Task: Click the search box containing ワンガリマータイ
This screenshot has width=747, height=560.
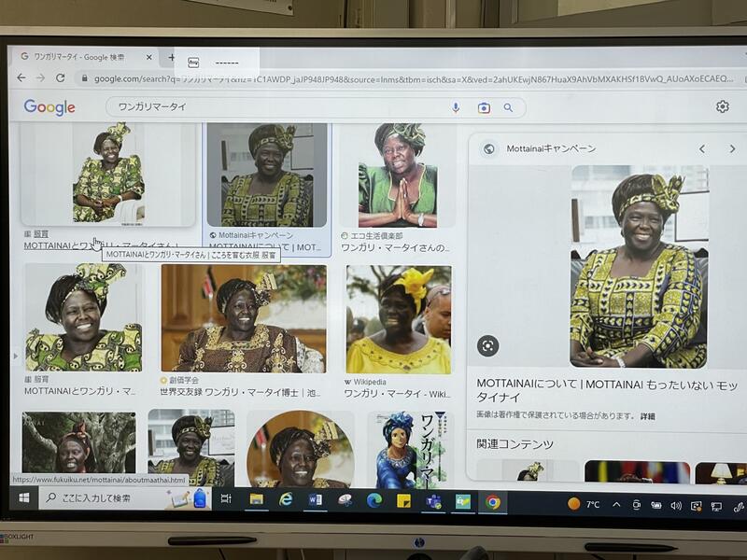Action: pyautogui.click(x=280, y=107)
